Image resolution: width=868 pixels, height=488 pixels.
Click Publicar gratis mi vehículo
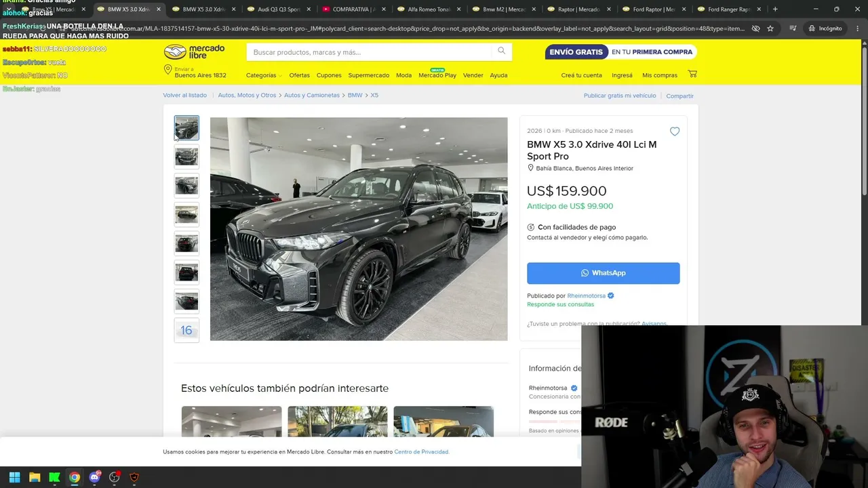click(x=620, y=96)
